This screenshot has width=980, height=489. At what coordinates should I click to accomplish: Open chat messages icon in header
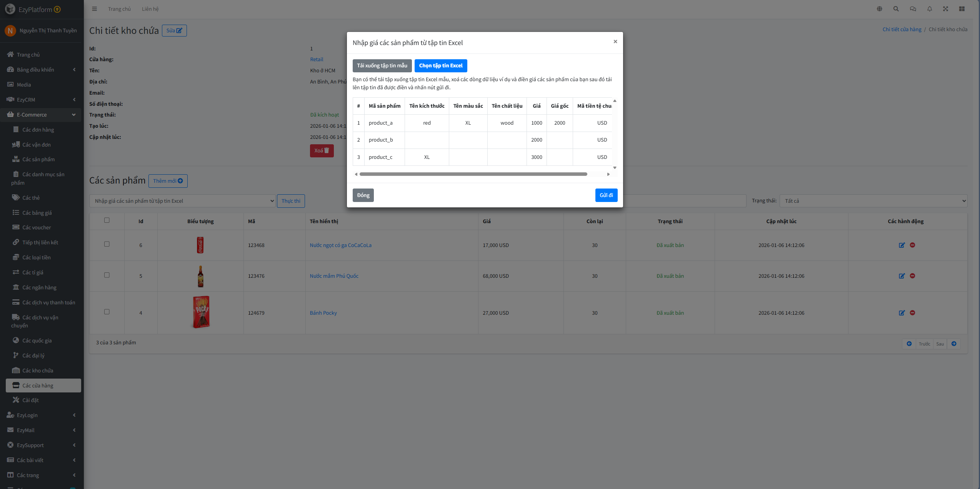click(x=913, y=9)
